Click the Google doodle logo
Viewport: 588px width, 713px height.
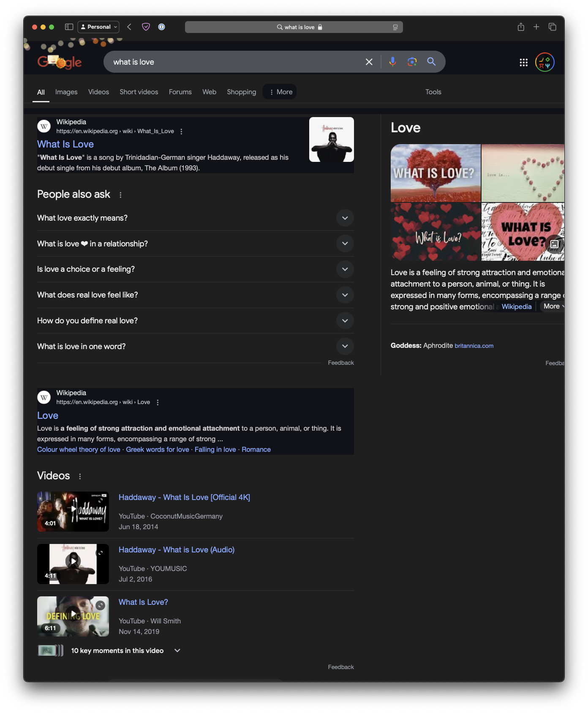point(60,62)
